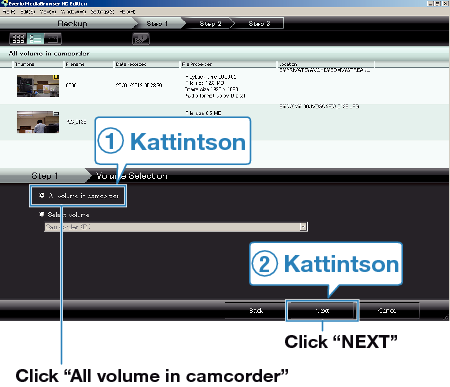Click the sort order toolbar icon
Image resolution: width=450 pixels, height=387 pixels.
point(141,39)
